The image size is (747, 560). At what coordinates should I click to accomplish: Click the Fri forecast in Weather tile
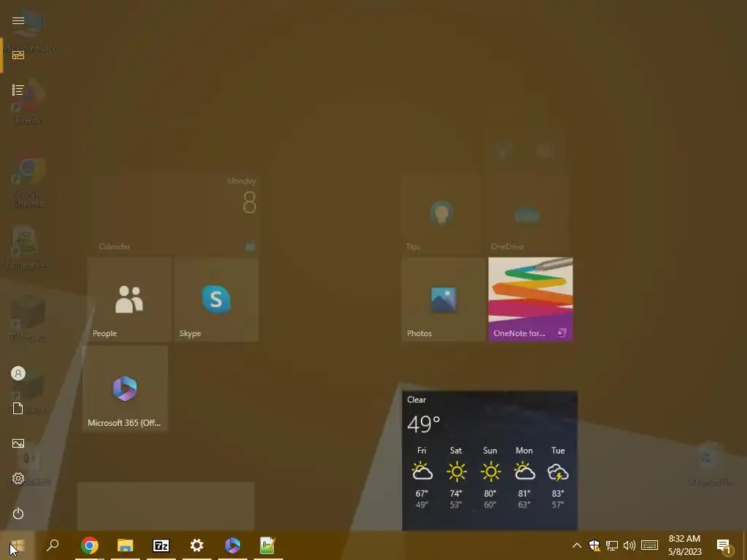coord(422,478)
